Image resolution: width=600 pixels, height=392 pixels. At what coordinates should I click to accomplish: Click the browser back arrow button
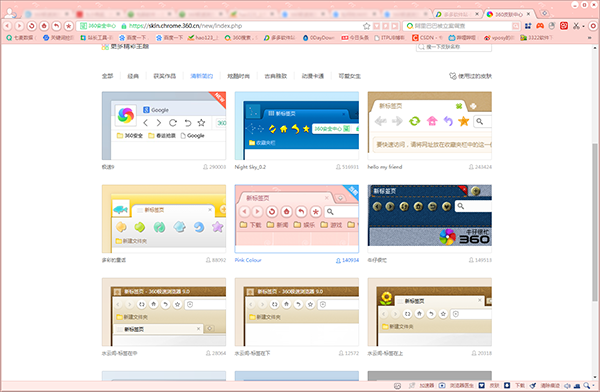8,26
